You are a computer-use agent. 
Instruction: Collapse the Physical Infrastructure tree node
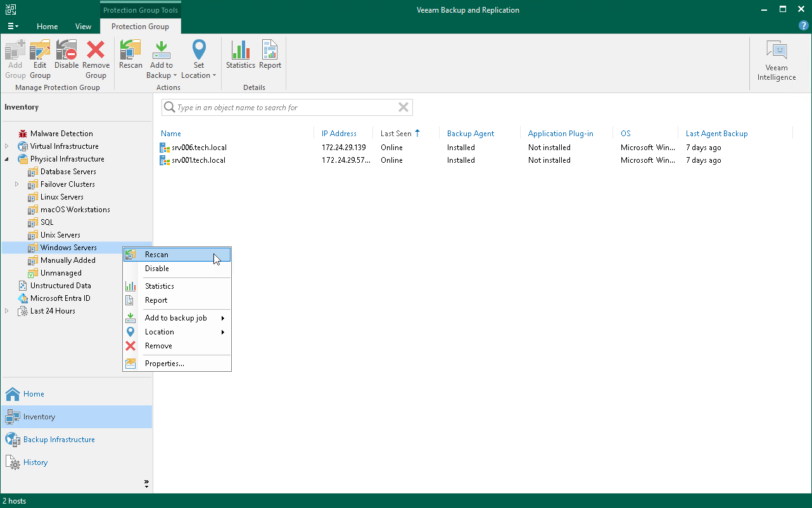[7, 159]
